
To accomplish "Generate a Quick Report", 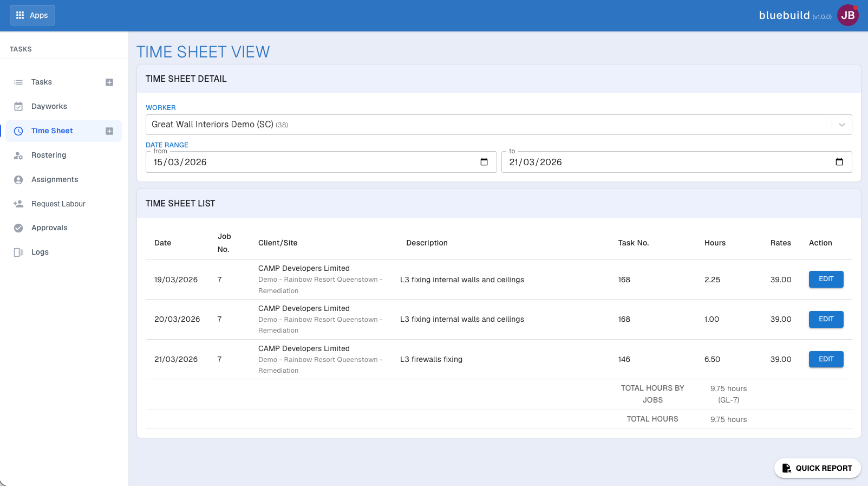I will (818, 468).
